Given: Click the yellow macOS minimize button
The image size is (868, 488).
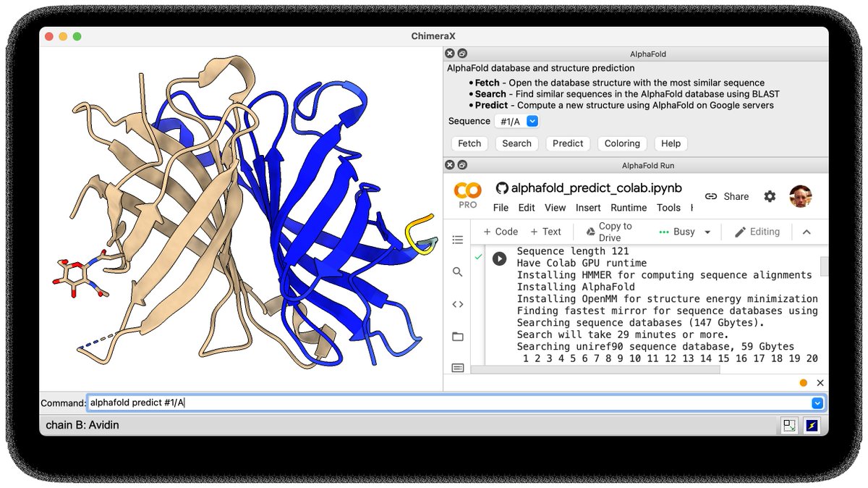Looking at the screenshot, I should [63, 36].
